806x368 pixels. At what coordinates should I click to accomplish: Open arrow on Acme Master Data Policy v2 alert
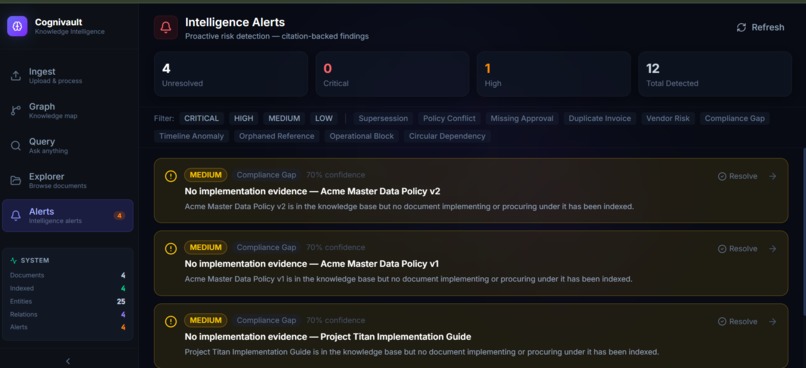click(x=772, y=176)
